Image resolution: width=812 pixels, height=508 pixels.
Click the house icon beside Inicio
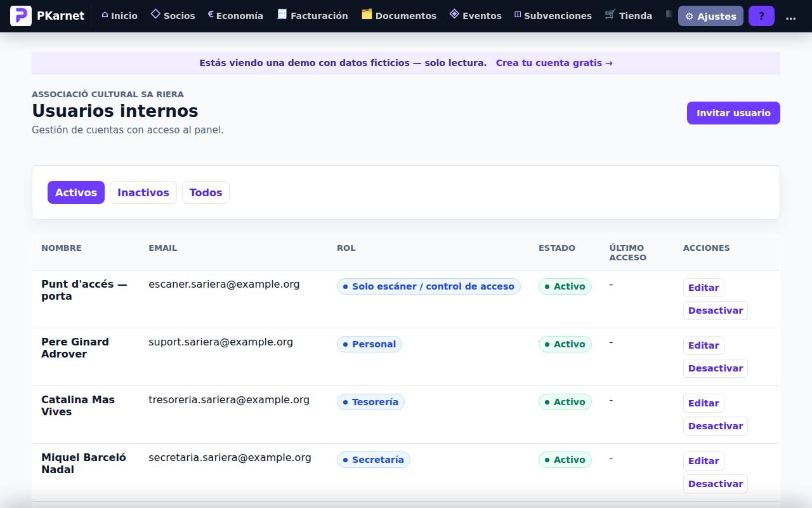coord(105,15)
